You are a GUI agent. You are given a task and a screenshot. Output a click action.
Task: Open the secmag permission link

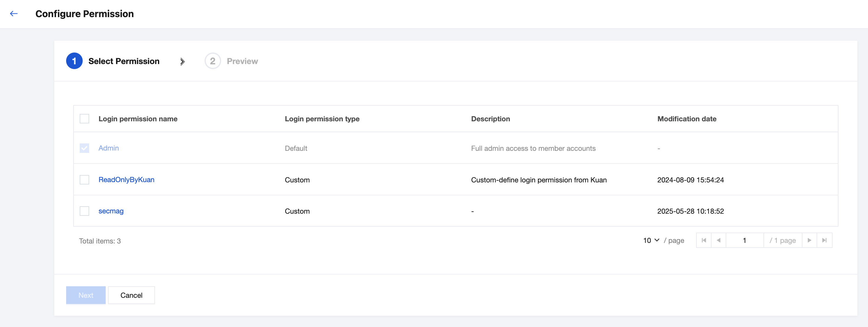pos(111,211)
